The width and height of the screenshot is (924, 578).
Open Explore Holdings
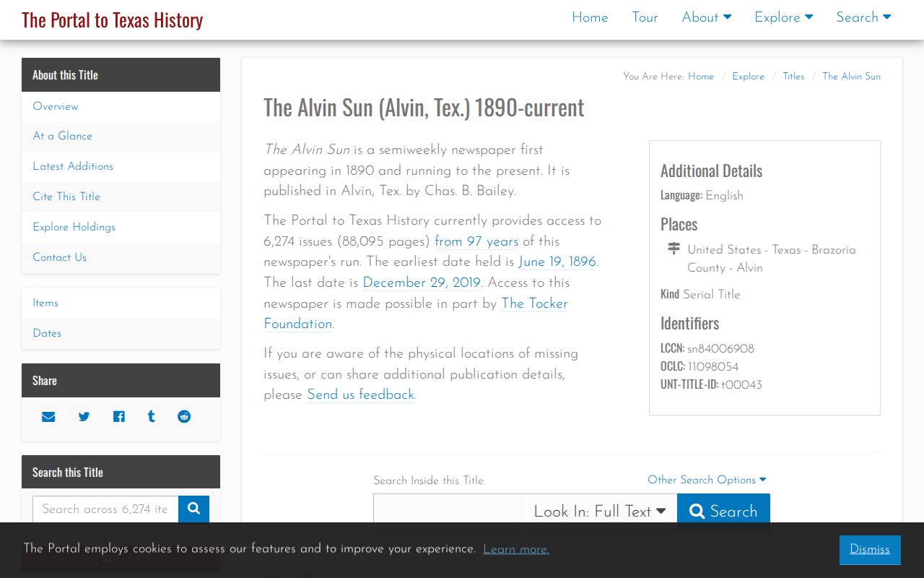tap(121, 227)
